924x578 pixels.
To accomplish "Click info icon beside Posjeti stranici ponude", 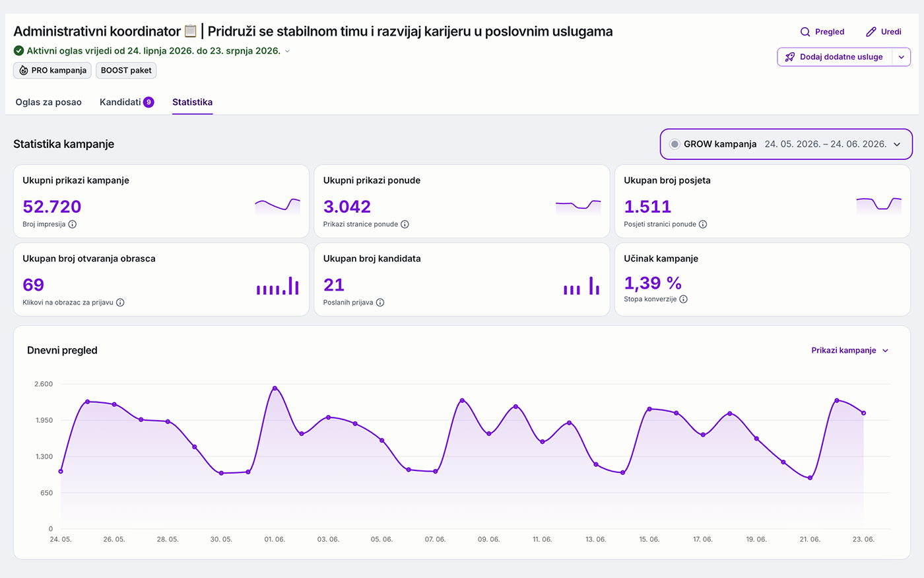I will coord(703,225).
